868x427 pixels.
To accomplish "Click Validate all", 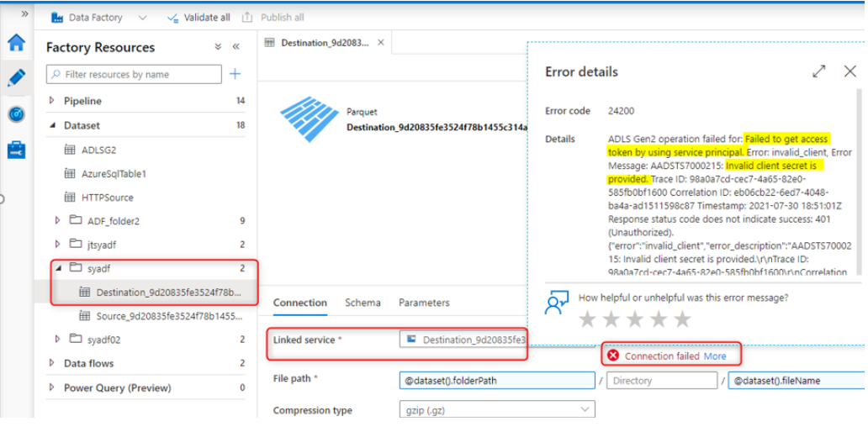I will tap(198, 18).
